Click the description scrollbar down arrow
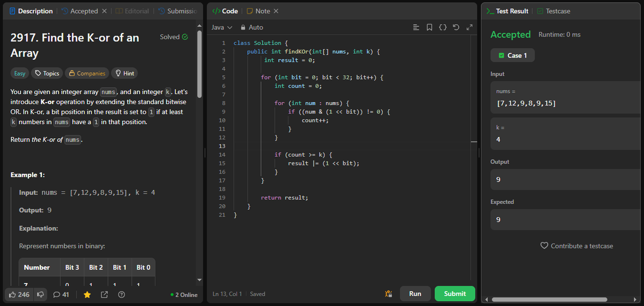Screen dimensions: 644x306 click(x=200, y=280)
